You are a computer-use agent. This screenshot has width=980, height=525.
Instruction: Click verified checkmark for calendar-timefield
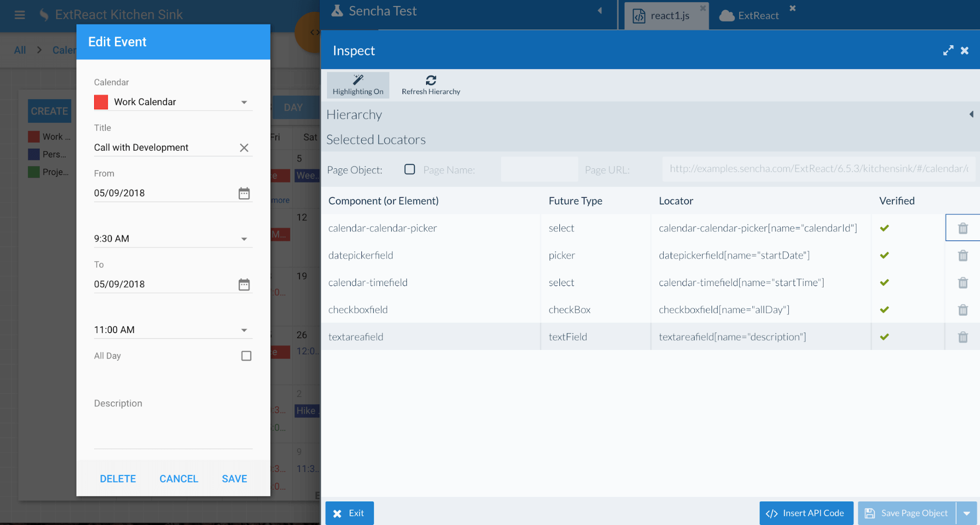pos(884,283)
